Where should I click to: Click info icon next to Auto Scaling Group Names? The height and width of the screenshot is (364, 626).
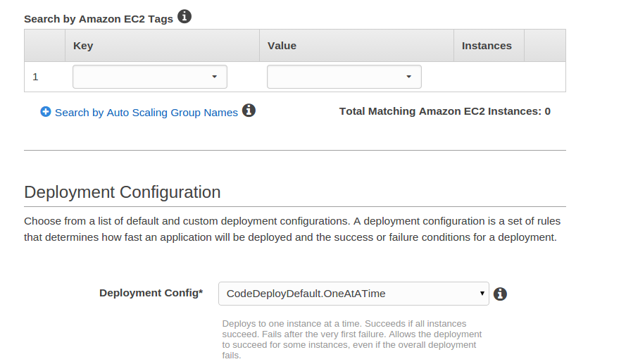pos(249,111)
